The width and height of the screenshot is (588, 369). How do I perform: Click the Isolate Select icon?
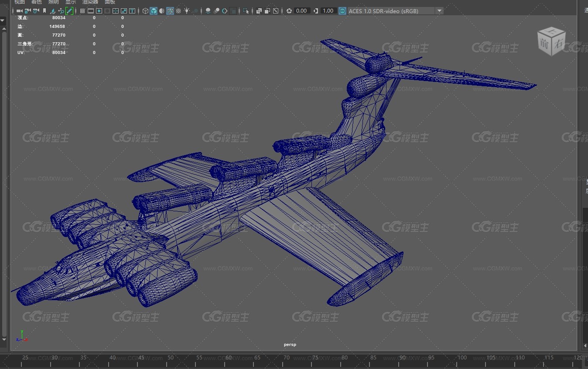(246, 11)
